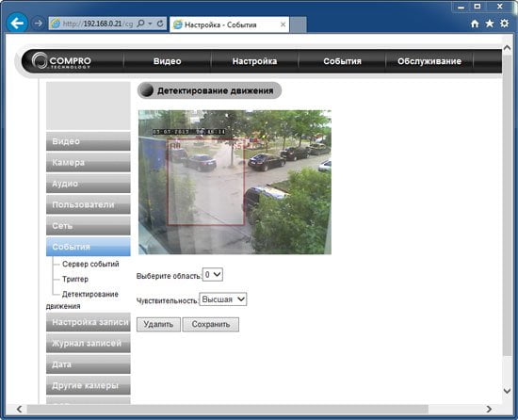Viewport: 518px width, 420px height.
Task: Click the browser back arrow button
Action: (17, 24)
